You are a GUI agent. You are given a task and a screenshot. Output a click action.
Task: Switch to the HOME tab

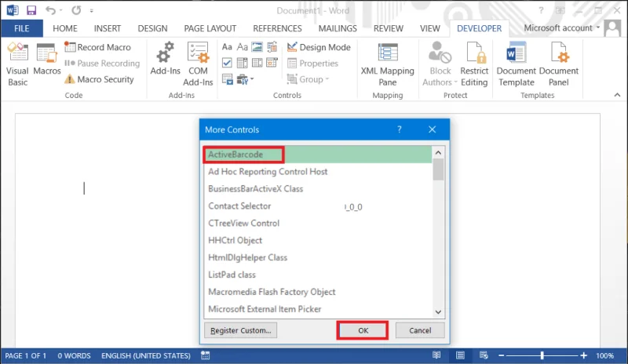coord(65,28)
